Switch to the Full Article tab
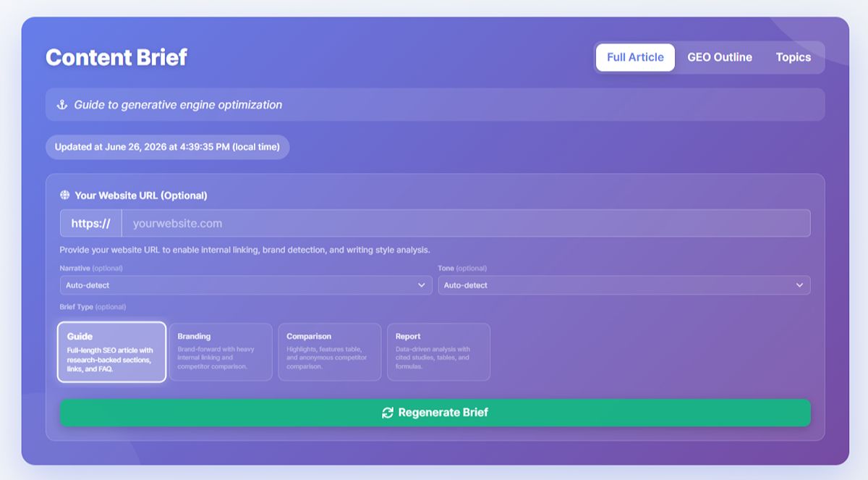The width and height of the screenshot is (868, 480). (x=635, y=57)
